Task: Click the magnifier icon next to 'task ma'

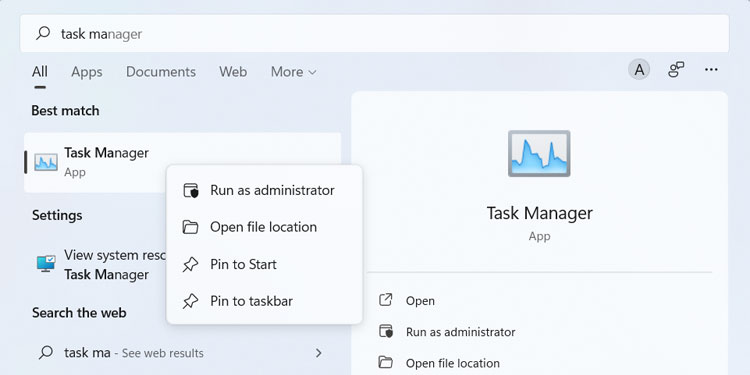Action: (46, 353)
